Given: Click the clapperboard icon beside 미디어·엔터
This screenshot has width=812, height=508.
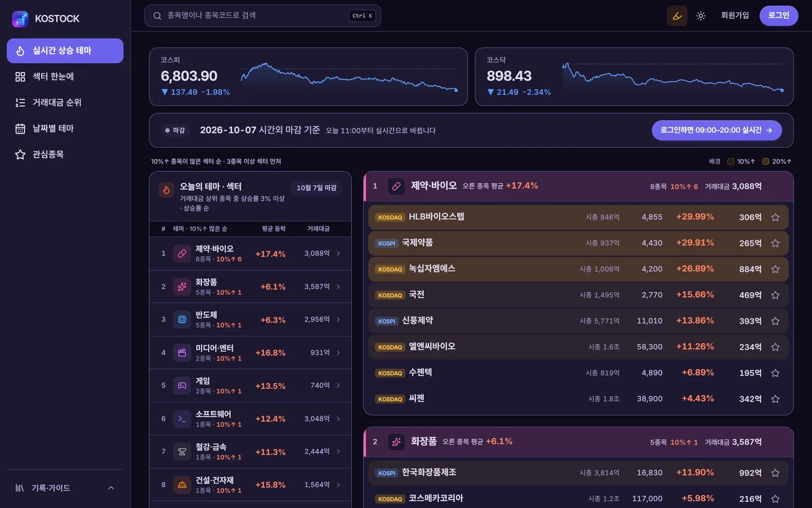Looking at the screenshot, I should click(182, 353).
